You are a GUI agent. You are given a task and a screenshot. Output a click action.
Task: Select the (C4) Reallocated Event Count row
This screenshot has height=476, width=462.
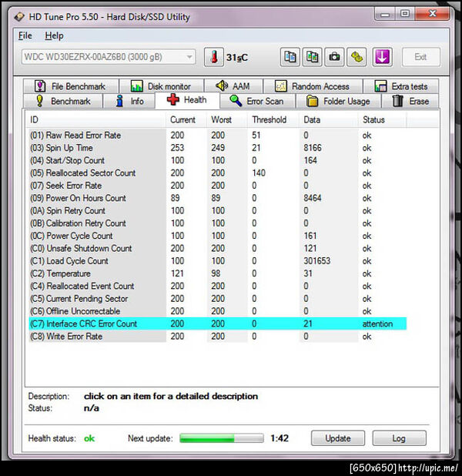(x=218, y=286)
